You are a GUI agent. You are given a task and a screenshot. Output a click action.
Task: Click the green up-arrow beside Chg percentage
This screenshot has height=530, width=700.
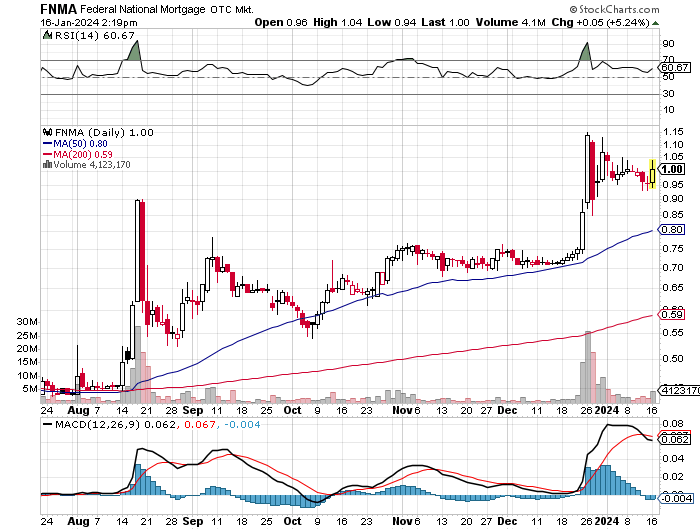655,23
